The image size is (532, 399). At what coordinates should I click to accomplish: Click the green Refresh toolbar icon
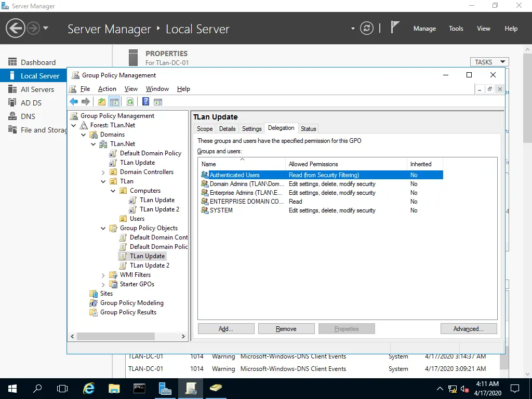pos(130,101)
